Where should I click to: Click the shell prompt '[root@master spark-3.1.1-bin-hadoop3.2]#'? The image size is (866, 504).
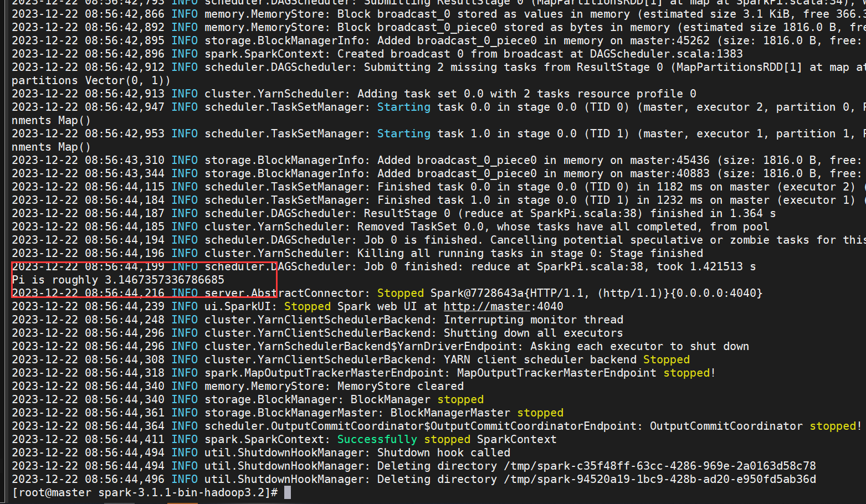[145, 492]
